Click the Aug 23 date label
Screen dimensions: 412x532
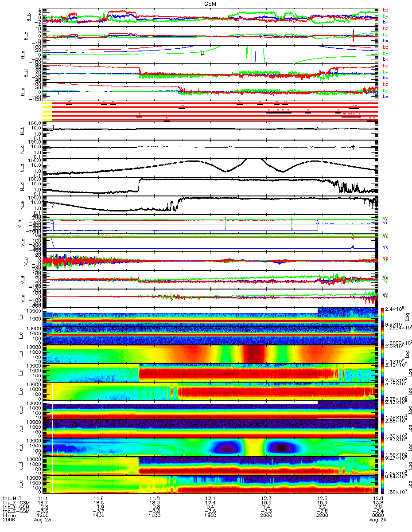click(42, 520)
